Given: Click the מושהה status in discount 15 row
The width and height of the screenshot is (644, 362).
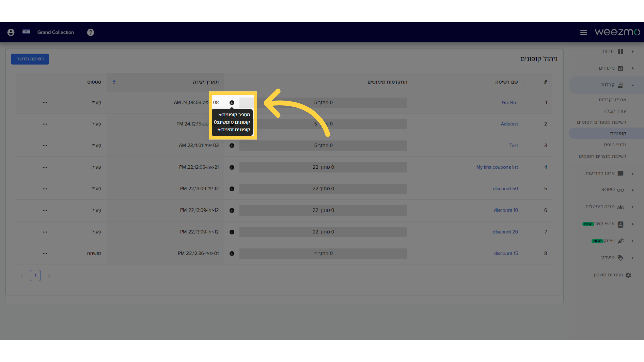Looking at the screenshot, I should click(x=94, y=253).
